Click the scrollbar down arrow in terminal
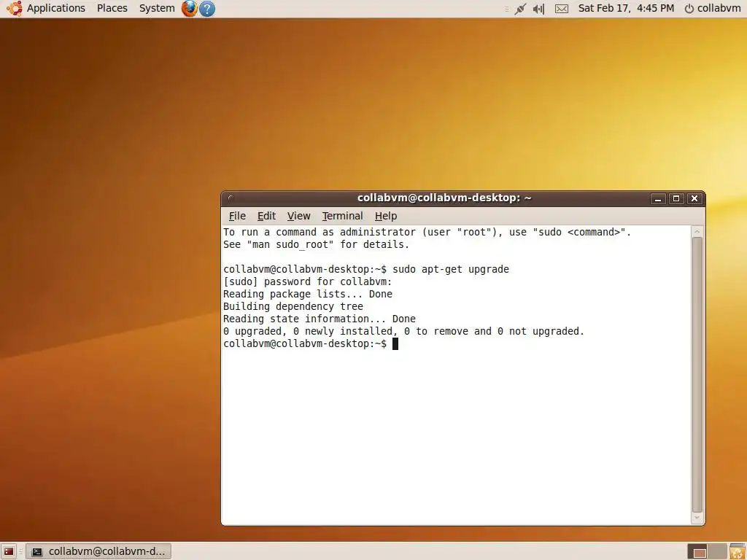This screenshot has height=560, width=747. pos(697,518)
